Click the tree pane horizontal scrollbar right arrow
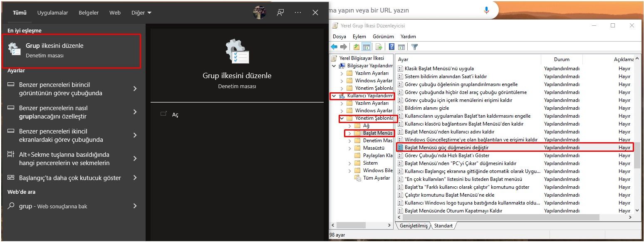The image size is (644, 242). [x=389, y=226]
